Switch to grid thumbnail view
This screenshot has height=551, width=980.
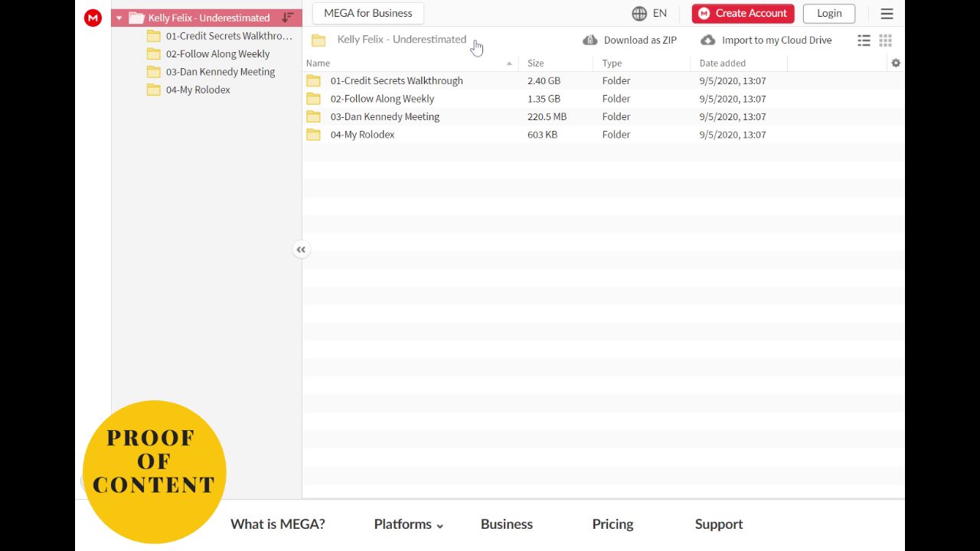point(885,41)
